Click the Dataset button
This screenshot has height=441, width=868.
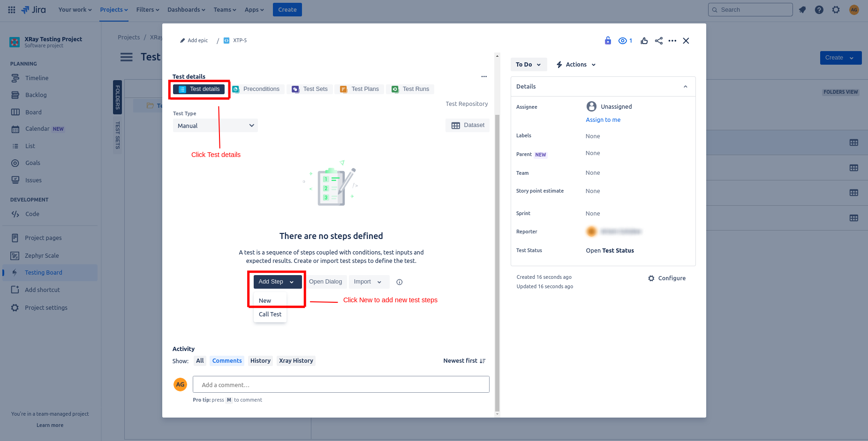[x=468, y=125]
